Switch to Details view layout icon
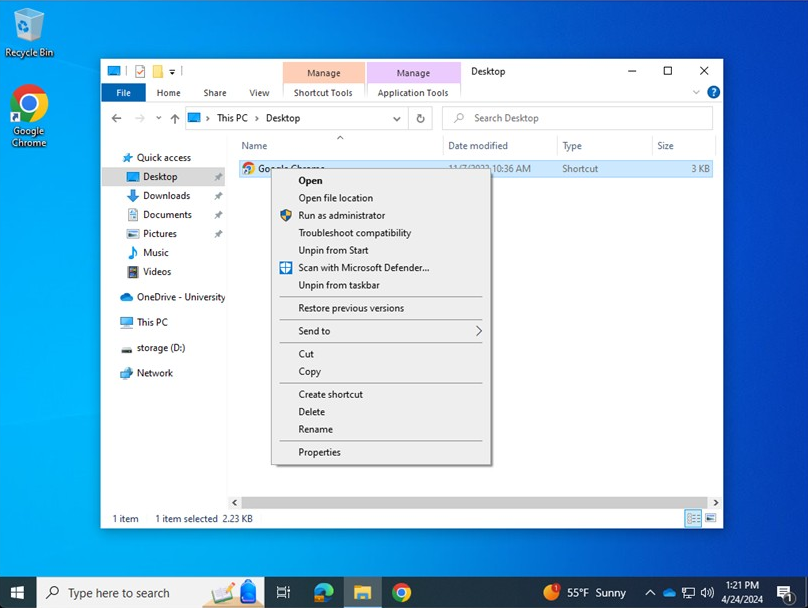 (693, 518)
